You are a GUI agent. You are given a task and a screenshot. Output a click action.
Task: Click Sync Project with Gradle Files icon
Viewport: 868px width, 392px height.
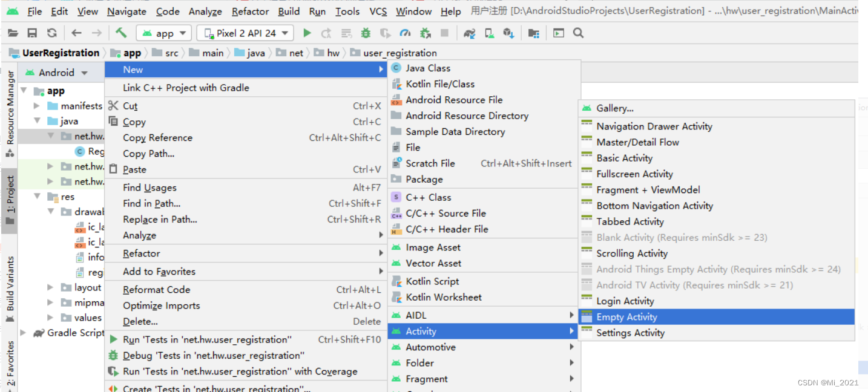[469, 33]
